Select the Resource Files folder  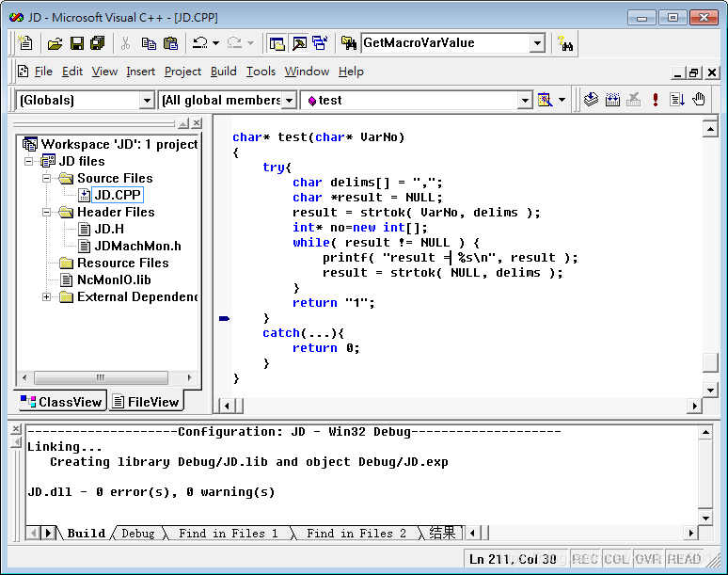coord(123,263)
